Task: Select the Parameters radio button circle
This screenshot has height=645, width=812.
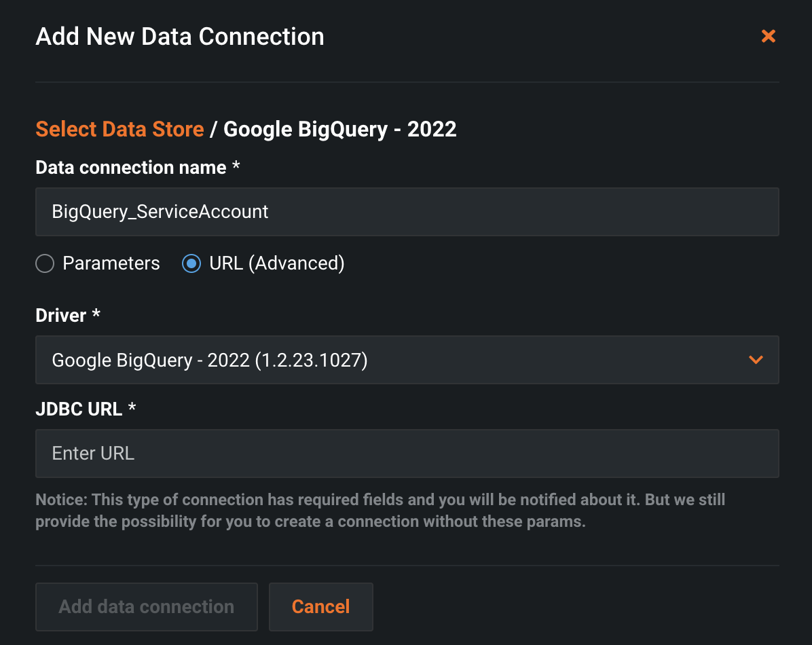Action: click(x=45, y=263)
